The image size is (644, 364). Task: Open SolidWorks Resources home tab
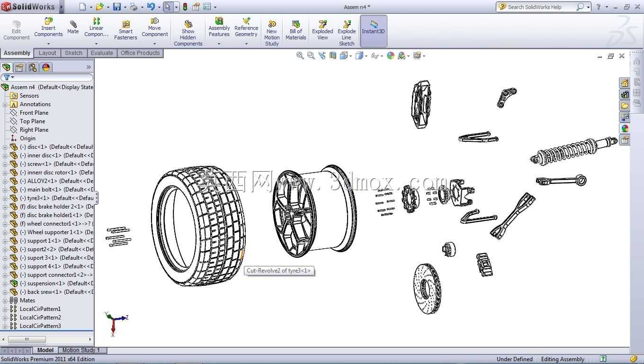tap(625, 83)
